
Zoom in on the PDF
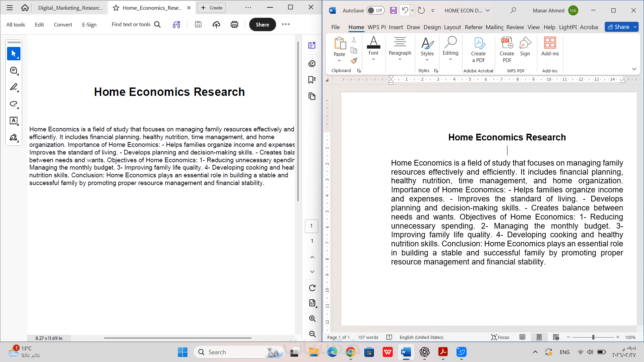312,318
